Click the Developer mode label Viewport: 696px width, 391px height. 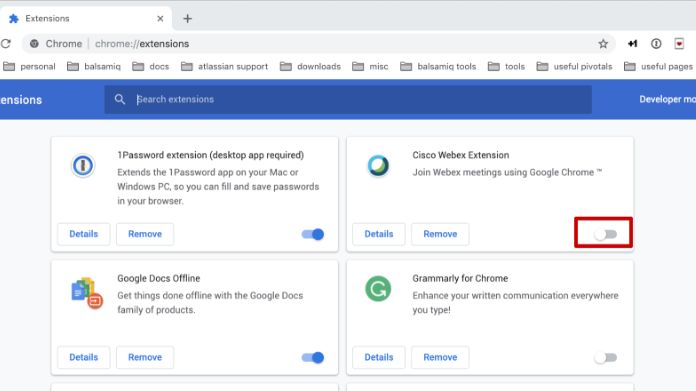coord(667,99)
